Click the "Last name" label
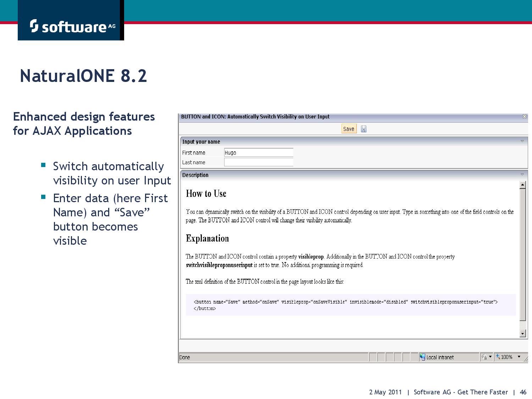The image size is (532, 399). coord(194,162)
